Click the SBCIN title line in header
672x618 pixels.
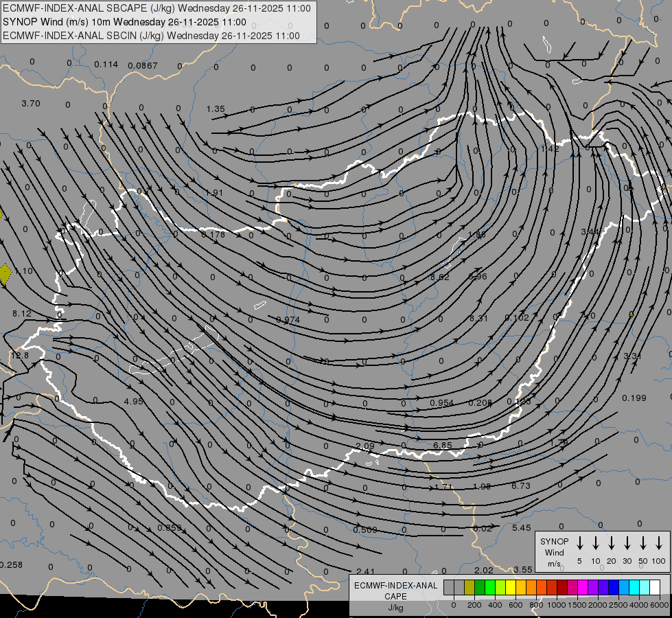pos(151,36)
